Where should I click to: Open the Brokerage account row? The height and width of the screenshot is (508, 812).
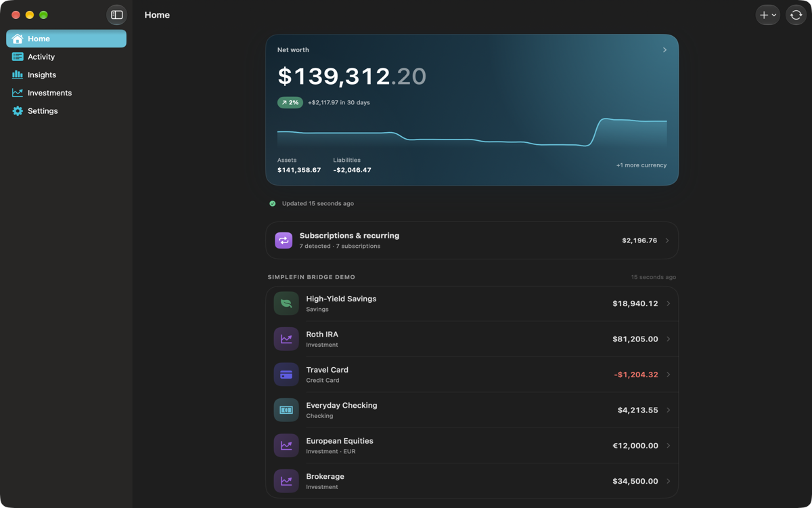point(472,481)
